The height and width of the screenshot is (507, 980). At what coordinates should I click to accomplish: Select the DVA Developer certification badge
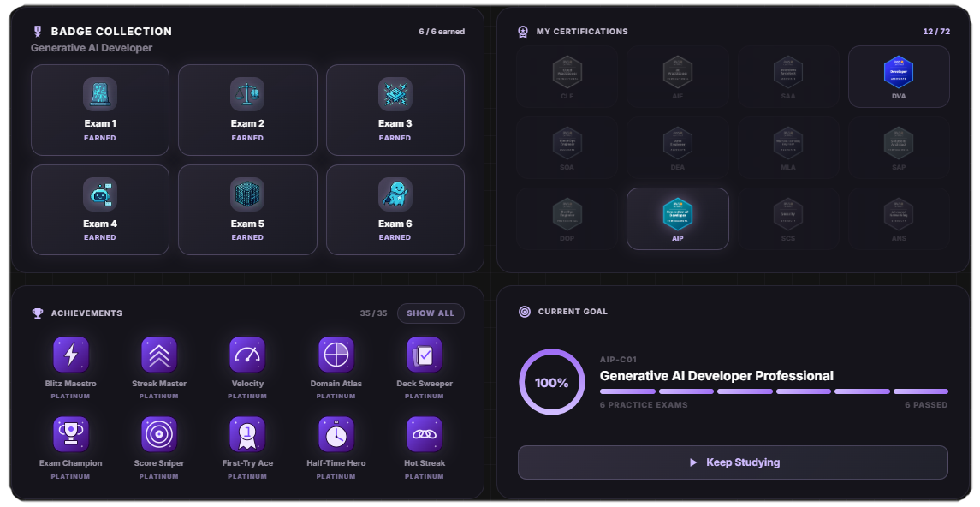[x=899, y=77]
